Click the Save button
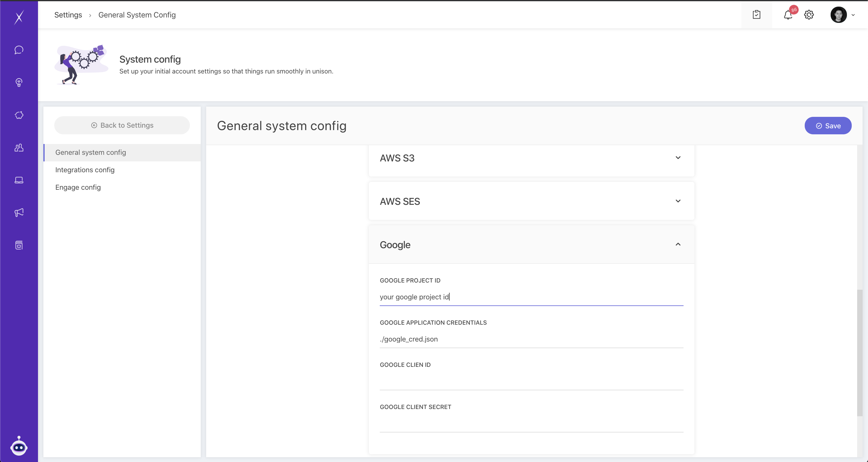The width and height of the screenshot is (868, 462). click(828, 126)
